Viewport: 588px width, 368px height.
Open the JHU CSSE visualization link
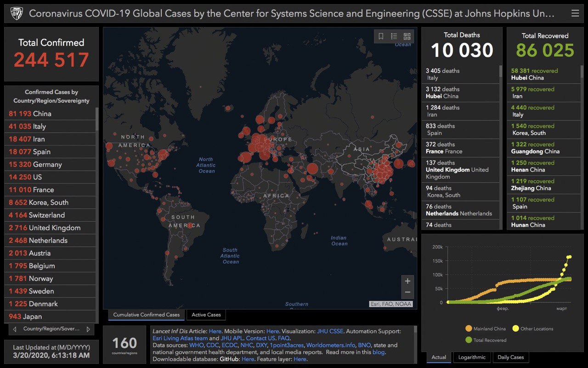330,331
